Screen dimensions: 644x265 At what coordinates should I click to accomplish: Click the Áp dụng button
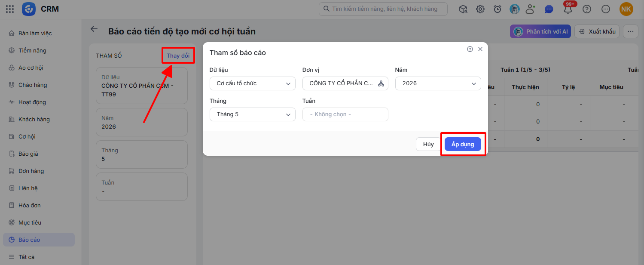463,144
